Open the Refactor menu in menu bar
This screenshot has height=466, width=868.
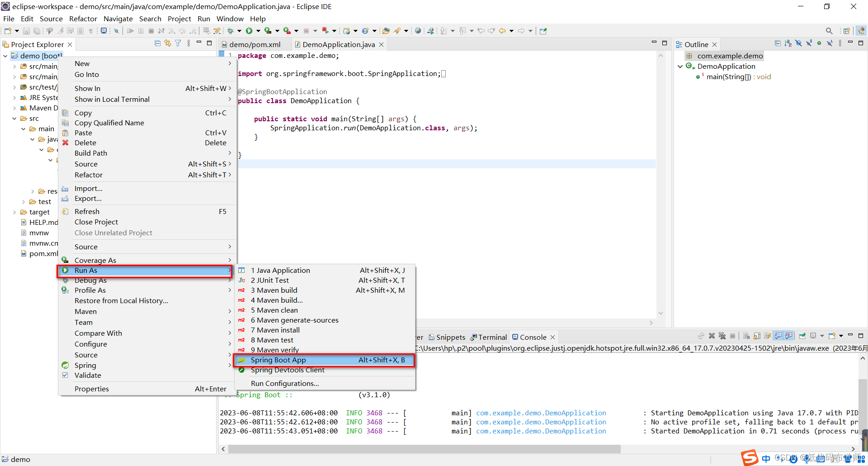[x=83, y=19]
